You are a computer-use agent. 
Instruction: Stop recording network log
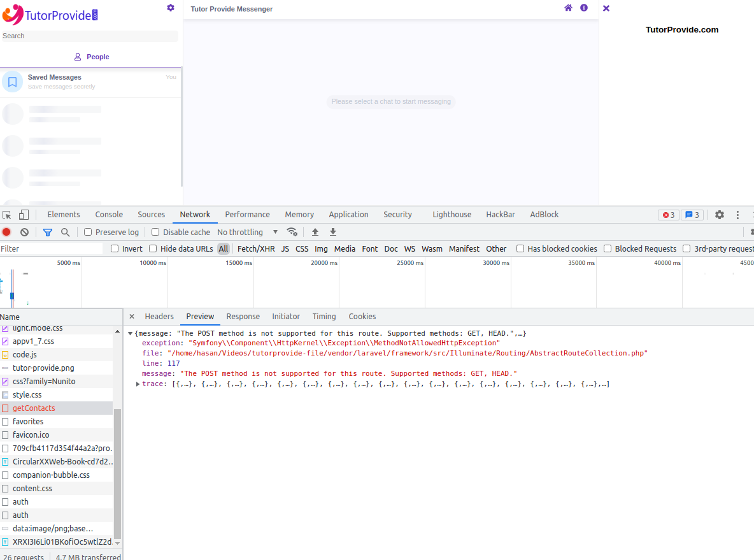coord(6,232)
